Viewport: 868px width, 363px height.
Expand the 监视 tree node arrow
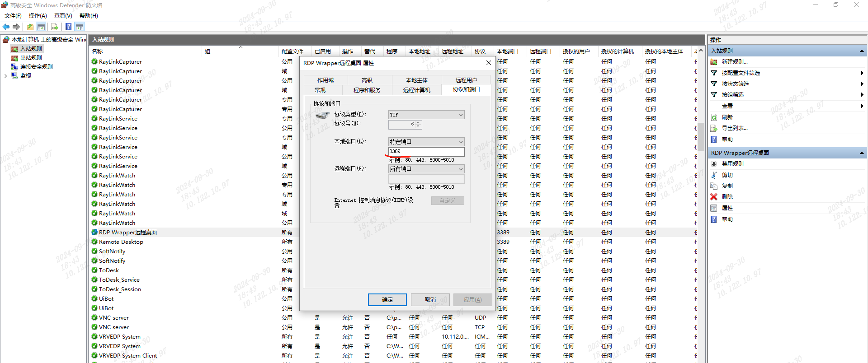pos(5,76)
